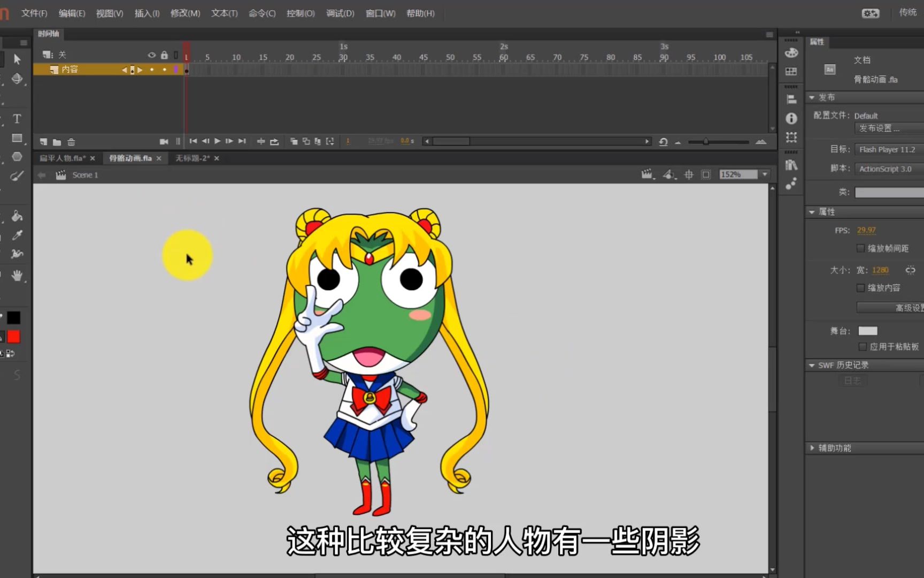Screen dimensions: 924x578
Task: Hide the 内容 layer
Action: pyautogui.click(x=151, y=69)
